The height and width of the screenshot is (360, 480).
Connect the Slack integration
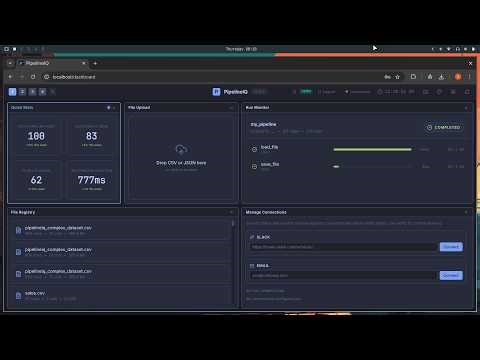[451, 247]
